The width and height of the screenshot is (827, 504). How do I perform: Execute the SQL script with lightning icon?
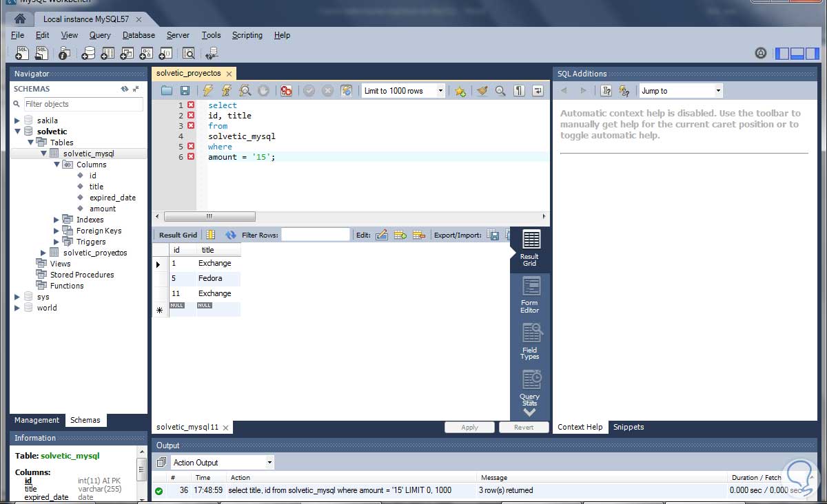[x=207, y=91]
